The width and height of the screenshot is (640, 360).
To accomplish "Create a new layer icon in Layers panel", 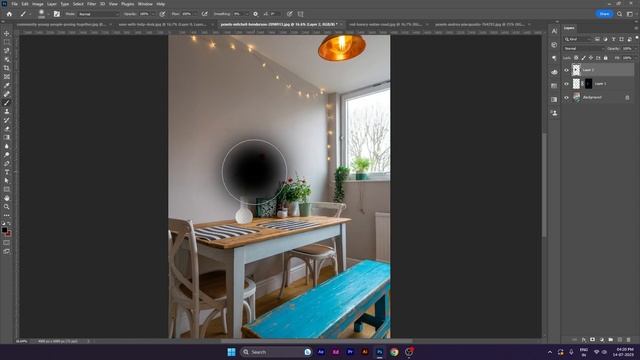I will click(620, 340).
